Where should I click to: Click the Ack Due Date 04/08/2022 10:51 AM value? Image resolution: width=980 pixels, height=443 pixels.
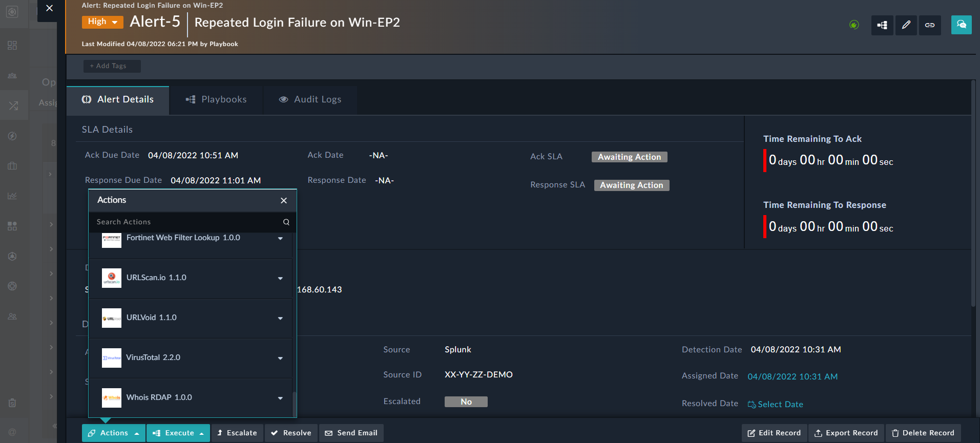pyautogui.click(x=193, y=155)
